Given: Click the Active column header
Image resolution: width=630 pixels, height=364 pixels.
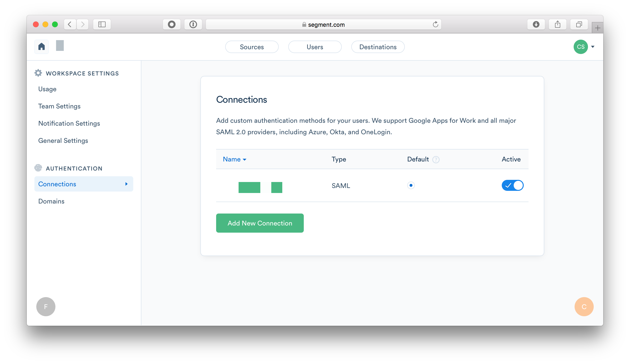Looking at the screenshot, I should click(x=511, y=159).
